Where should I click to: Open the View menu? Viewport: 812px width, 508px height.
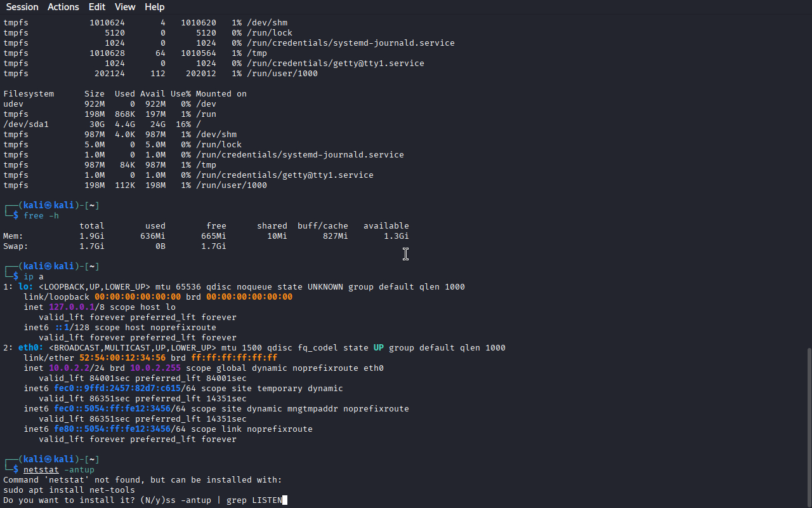pyautogui.click(x=125, y=7)
